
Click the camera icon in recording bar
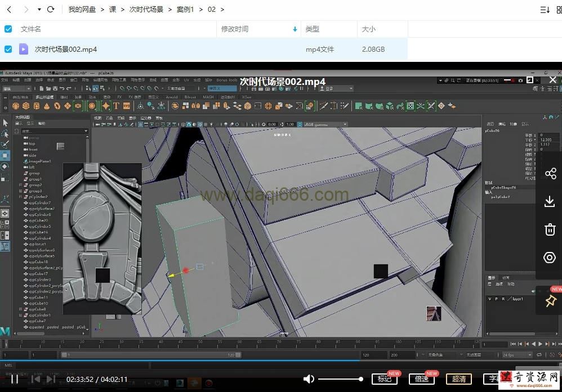click(x=520, y=80)
